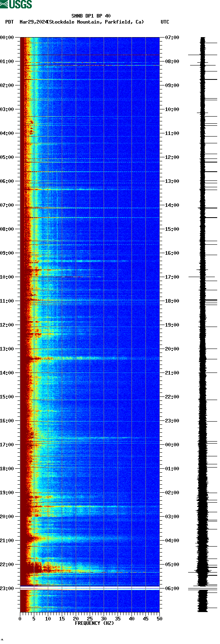The image size is (220, 644).
Task: Click the 03:00 PDT time label
Action: tap(7, 109)
